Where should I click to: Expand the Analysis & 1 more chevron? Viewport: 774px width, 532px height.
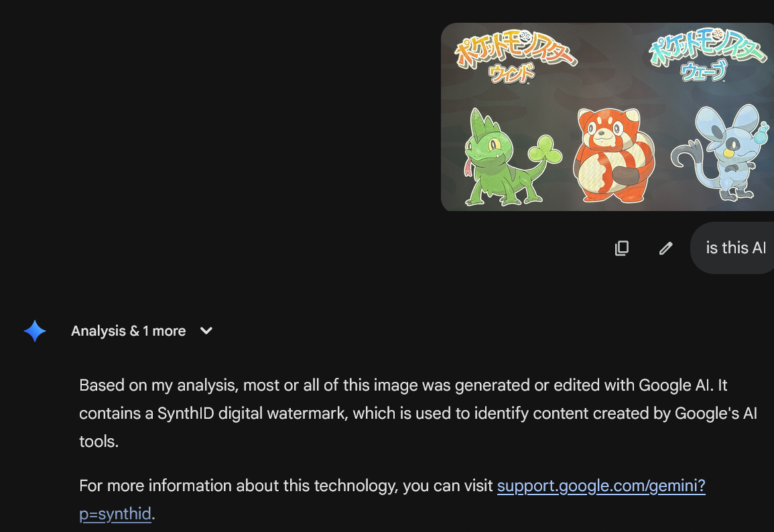[x=206, y=330]
